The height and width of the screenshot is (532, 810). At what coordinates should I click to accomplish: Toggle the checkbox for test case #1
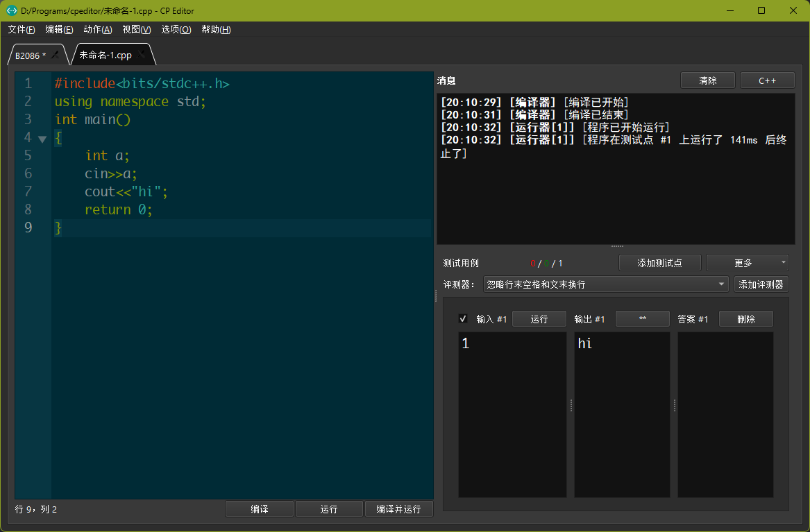[x=463, y=318]
